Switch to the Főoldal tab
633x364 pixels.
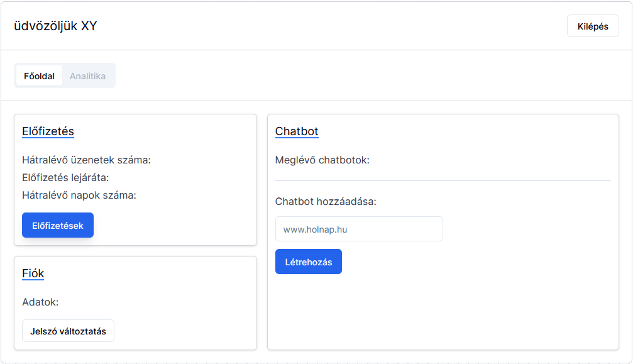point(39,76)
